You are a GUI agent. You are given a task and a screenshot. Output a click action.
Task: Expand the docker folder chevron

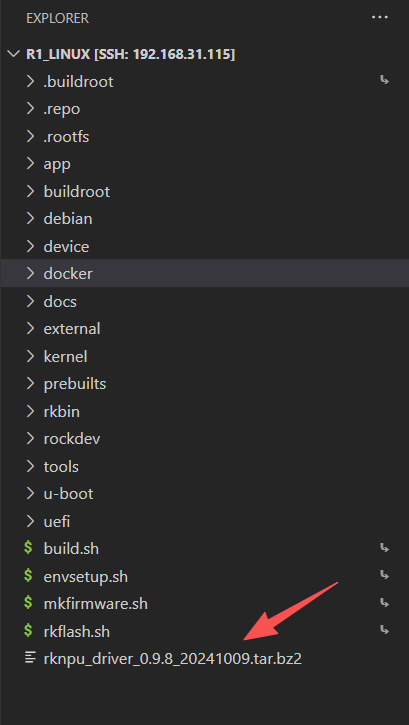(x=31, y=274)
